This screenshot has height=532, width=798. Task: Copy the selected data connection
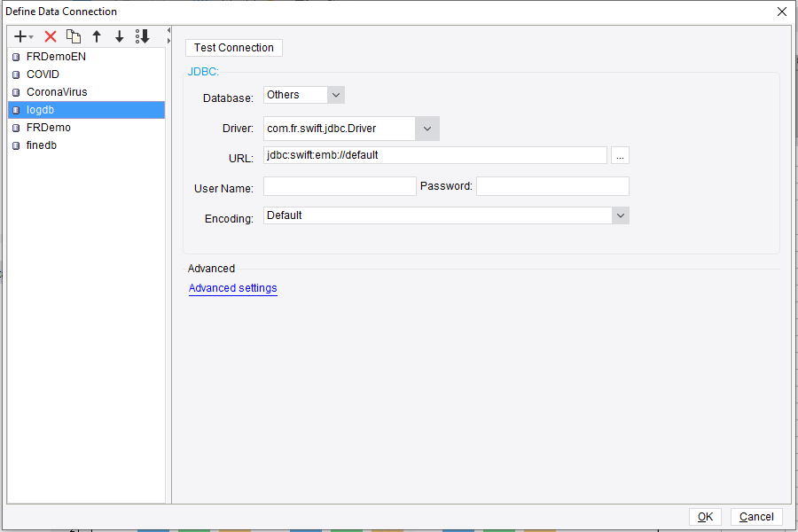(x=74, y=36)
